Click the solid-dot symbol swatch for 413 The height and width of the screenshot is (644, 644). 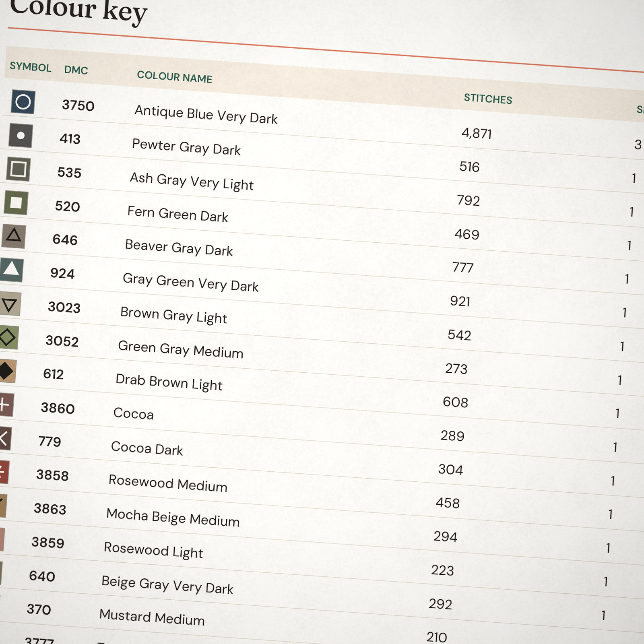(x=21, y=136)
